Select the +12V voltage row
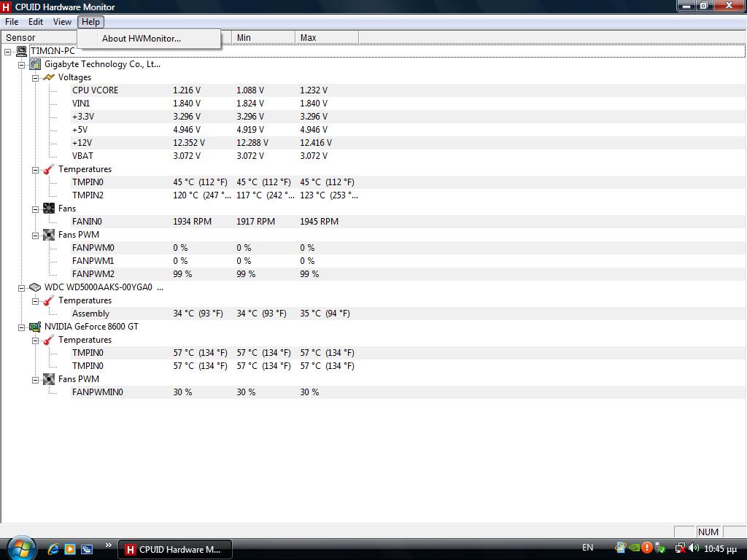 tap(409, 143)
